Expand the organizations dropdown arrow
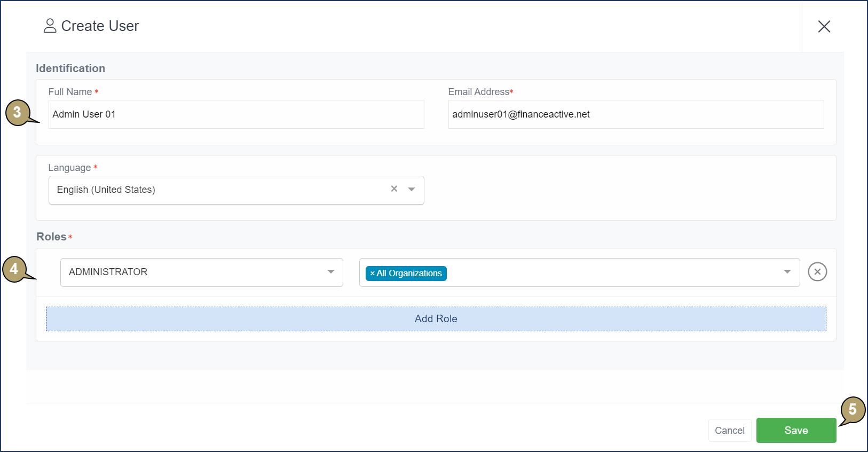Image resolution: width=868 pixels, height=452 pixels. pos(787,272)
